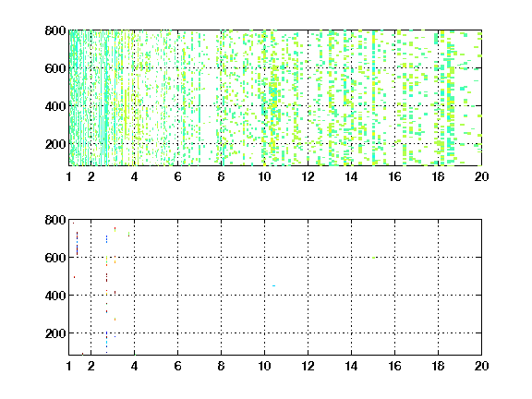Click the 400 y-axis label of bottom plot
The width and height of the screenshot is (532, 399).
click(55, 296)
